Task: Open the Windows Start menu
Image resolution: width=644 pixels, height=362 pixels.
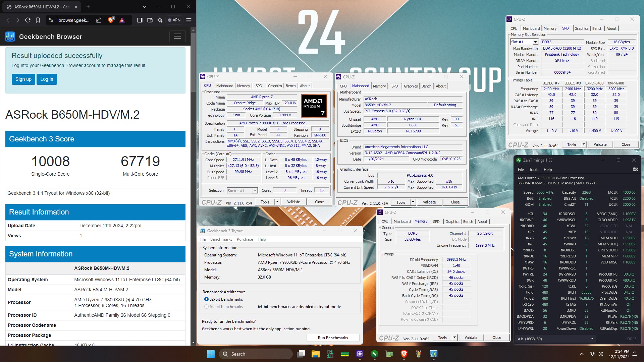Action: [x=211, y=354]
